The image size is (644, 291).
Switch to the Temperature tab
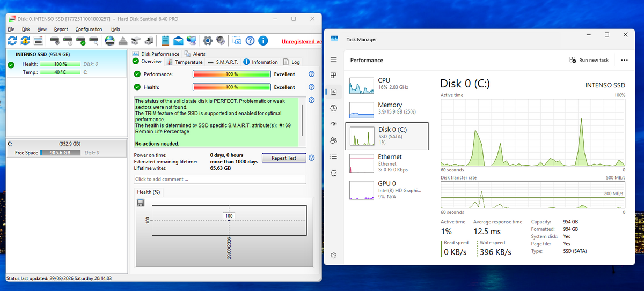coord(185,62)
